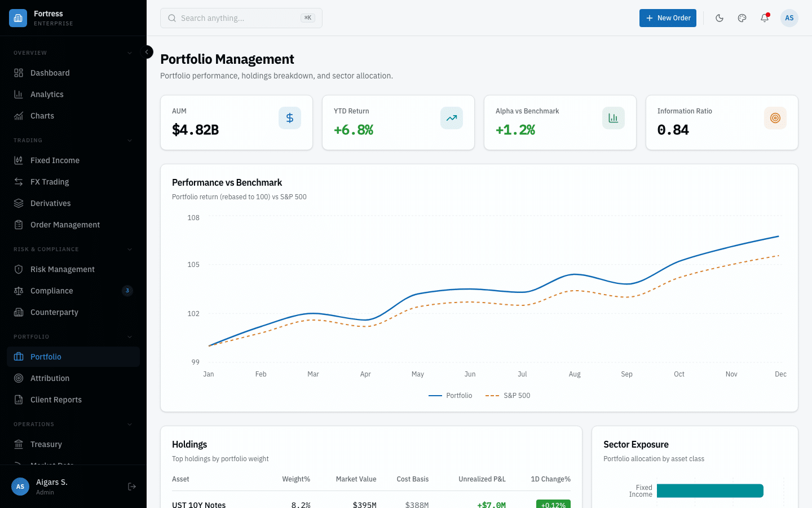The height and width of the screenshot is (508, 812).
Task: Click the Charts icon in the sidebar
Action: click(x=19, y=116)
